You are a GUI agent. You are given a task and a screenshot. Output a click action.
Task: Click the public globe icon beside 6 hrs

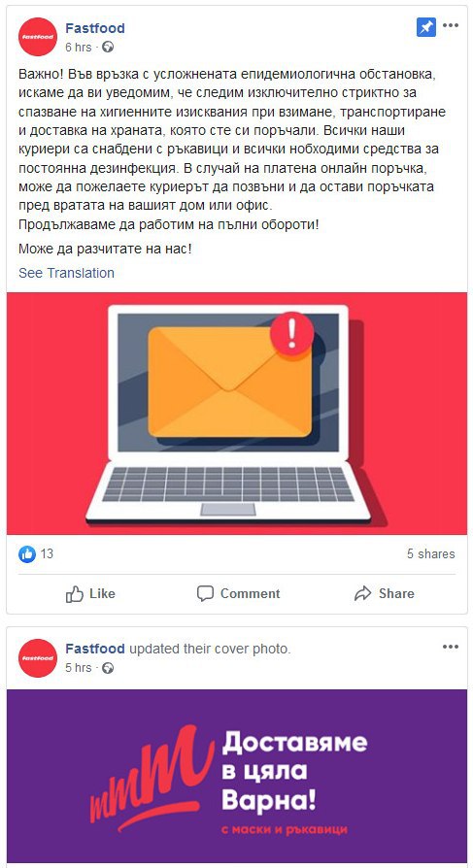tap(108, 48)
